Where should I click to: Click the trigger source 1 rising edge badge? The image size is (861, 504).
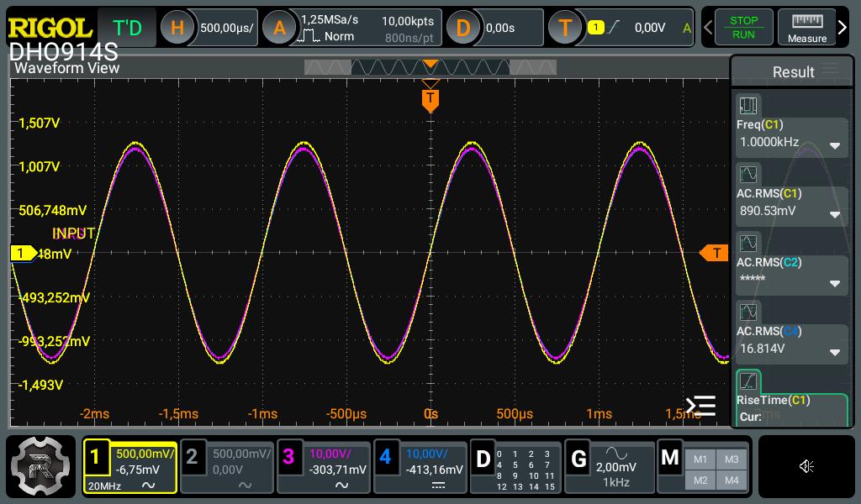[604, 27]
